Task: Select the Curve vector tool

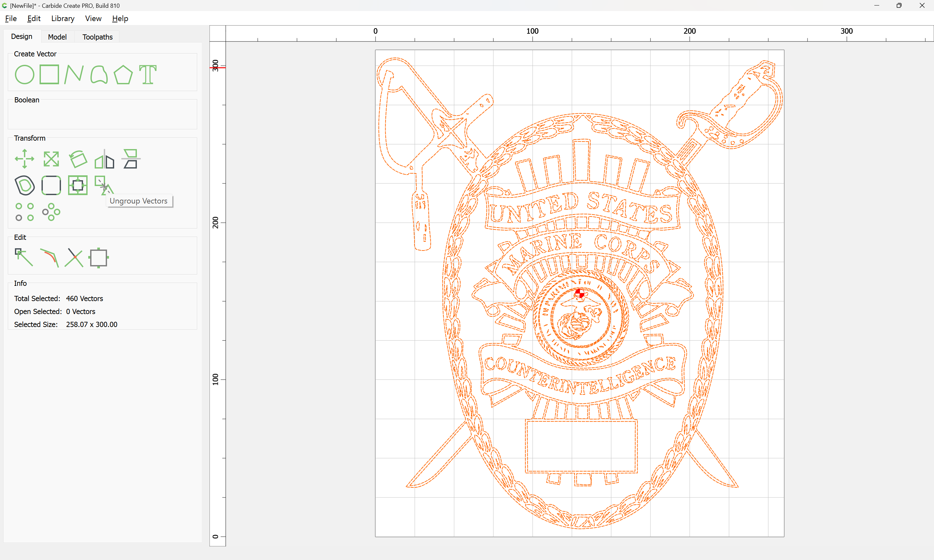Action: tap(99, 74)
